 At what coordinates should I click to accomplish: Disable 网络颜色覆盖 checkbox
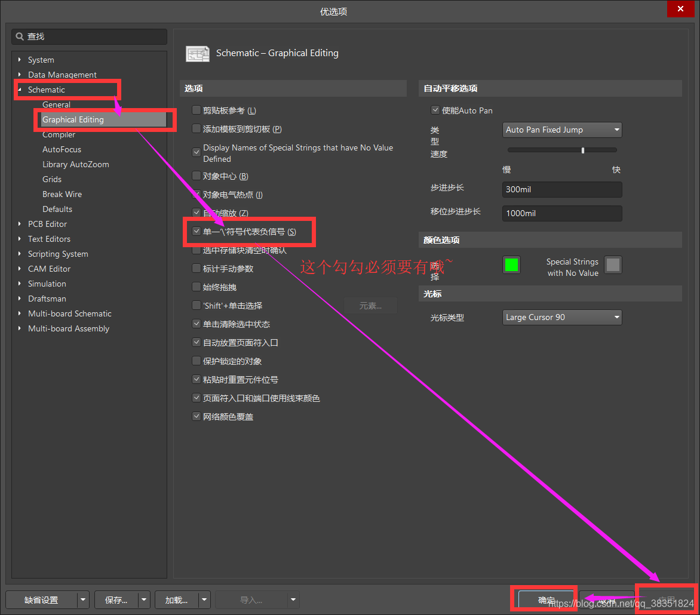pos(197,417)
